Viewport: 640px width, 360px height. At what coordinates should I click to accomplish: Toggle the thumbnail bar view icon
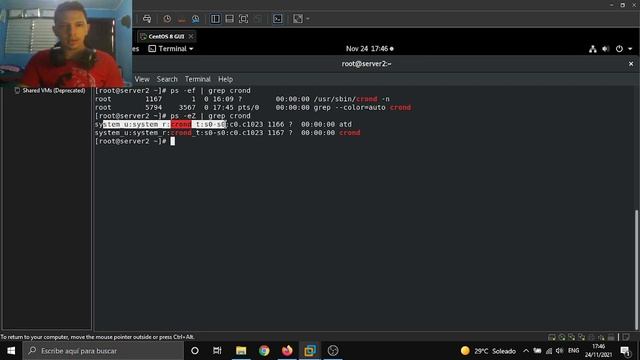coord(229,19)
